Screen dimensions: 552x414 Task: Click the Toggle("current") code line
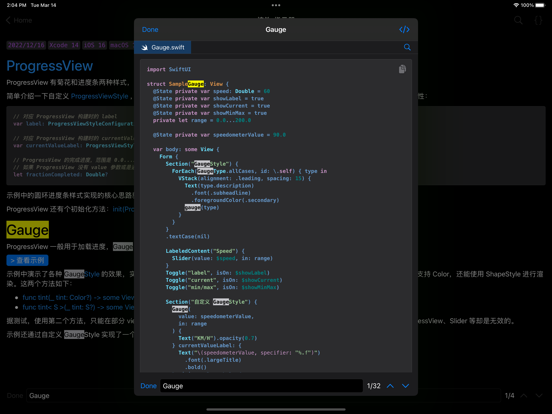(x=224, y=280)
